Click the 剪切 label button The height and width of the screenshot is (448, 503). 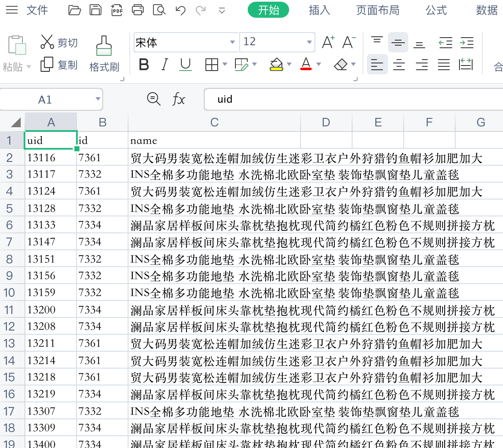point(68,43)
